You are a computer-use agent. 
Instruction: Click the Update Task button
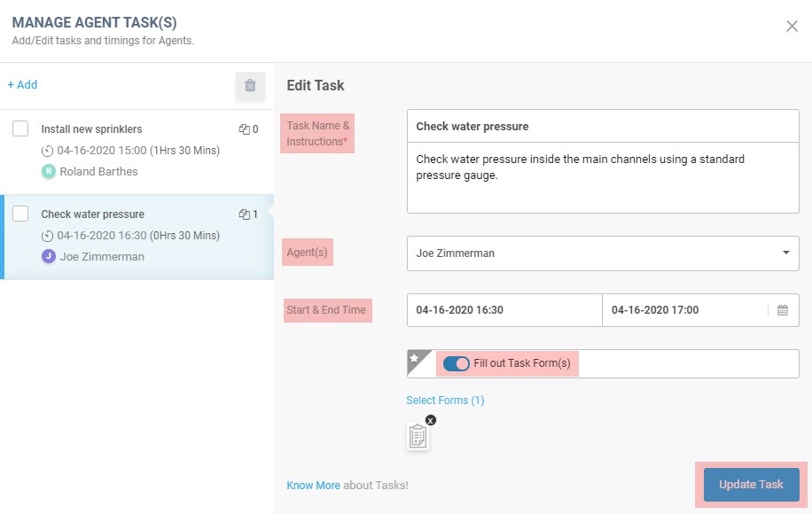click(751, 485)
